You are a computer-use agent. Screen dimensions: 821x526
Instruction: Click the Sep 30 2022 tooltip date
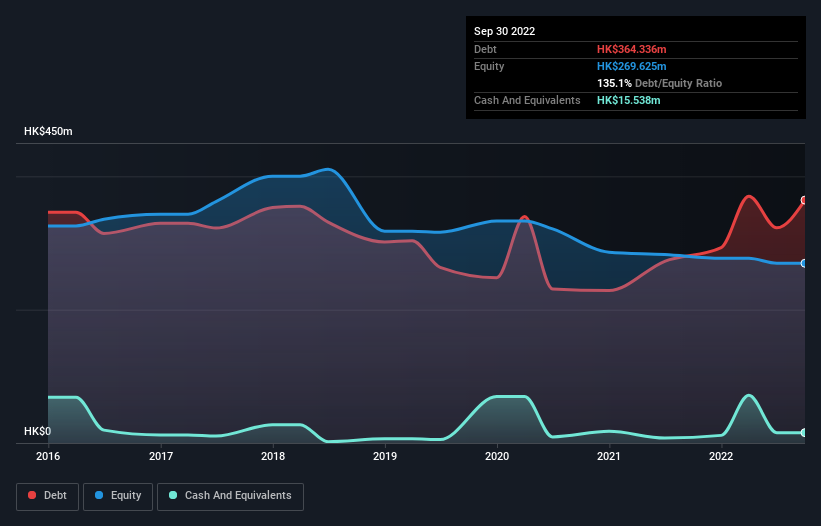click(504, 31)
